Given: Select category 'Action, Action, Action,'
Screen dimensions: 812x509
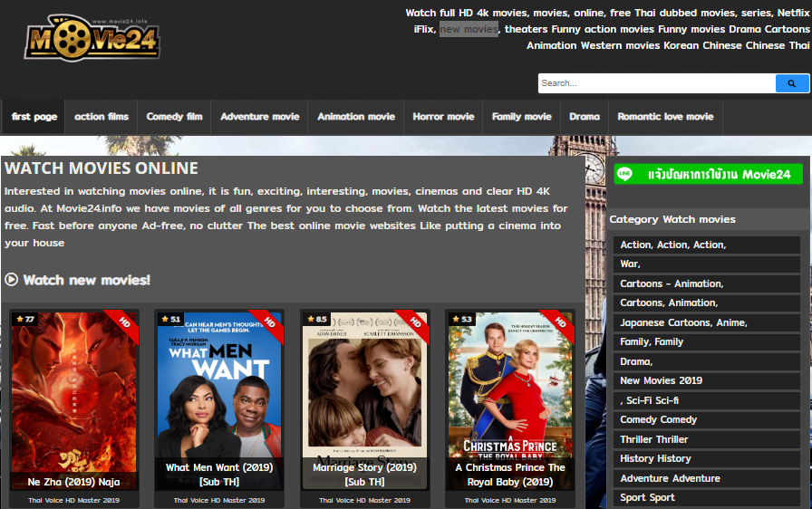Looking at the screenshot, I should (707, 245).
